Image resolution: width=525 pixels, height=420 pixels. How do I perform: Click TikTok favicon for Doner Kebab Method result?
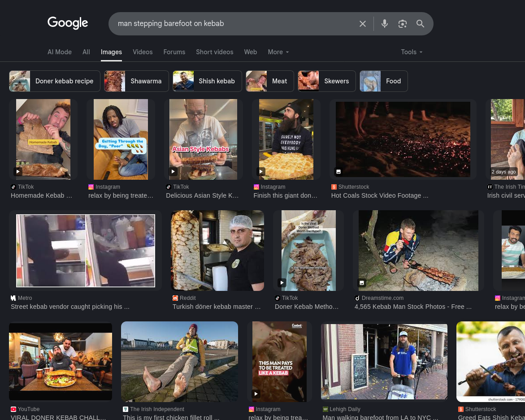278,298
